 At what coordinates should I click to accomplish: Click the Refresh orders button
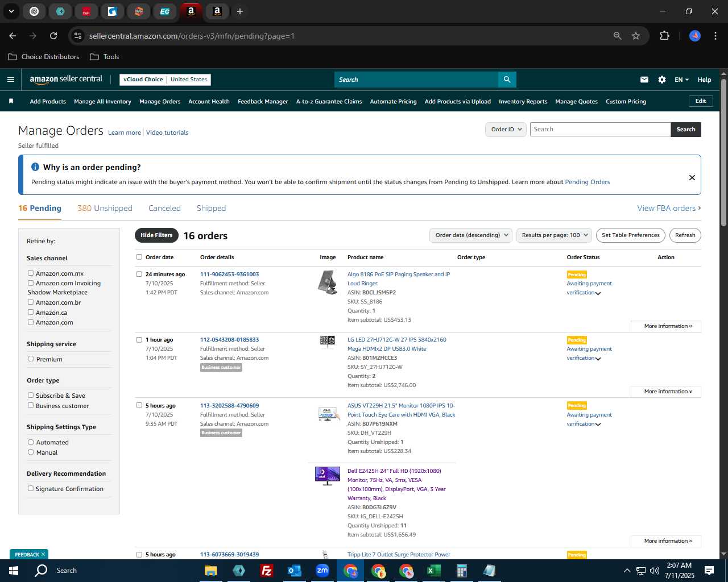click(685, 235)
